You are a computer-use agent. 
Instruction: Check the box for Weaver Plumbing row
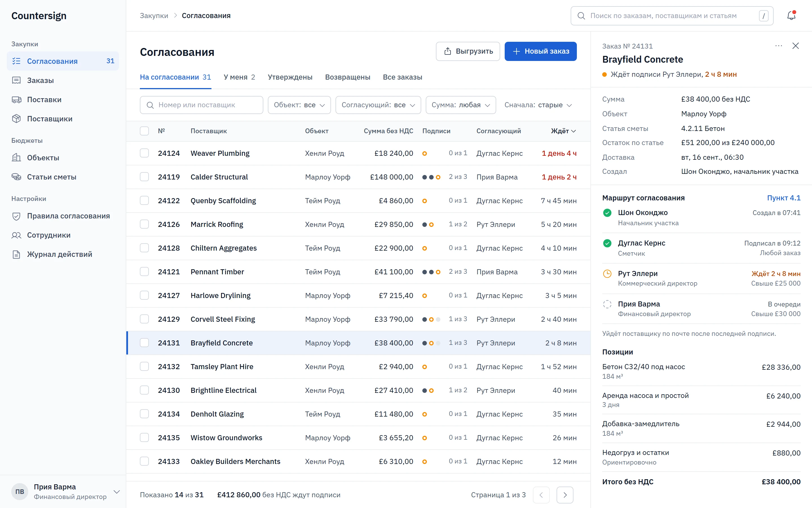click(x=144, y=153)
